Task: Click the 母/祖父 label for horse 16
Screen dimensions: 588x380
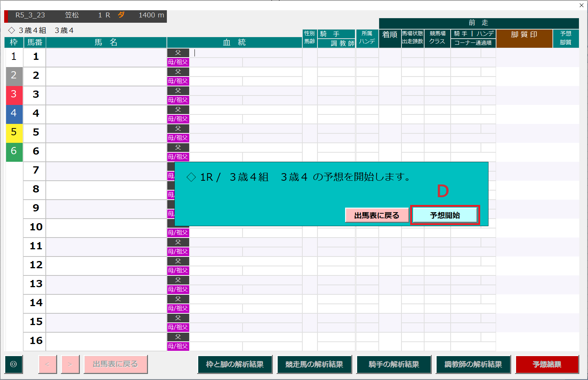Action: point(178,346)
